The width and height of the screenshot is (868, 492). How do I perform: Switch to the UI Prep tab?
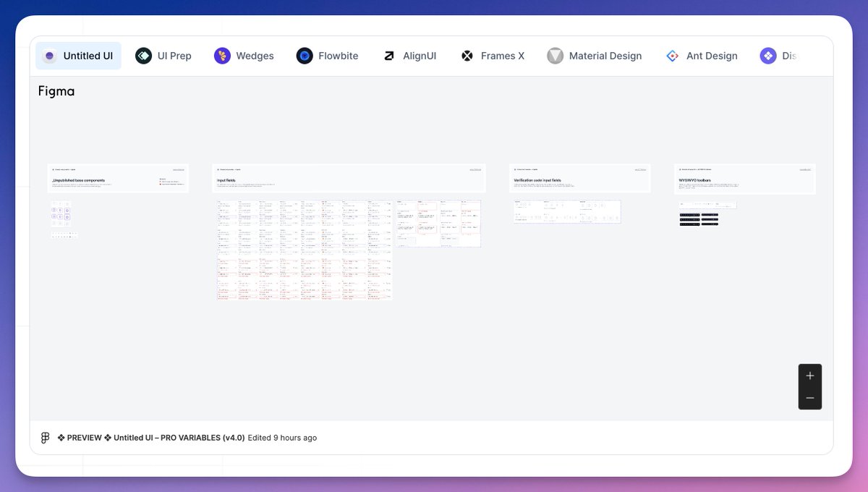[x=163, y=56]
